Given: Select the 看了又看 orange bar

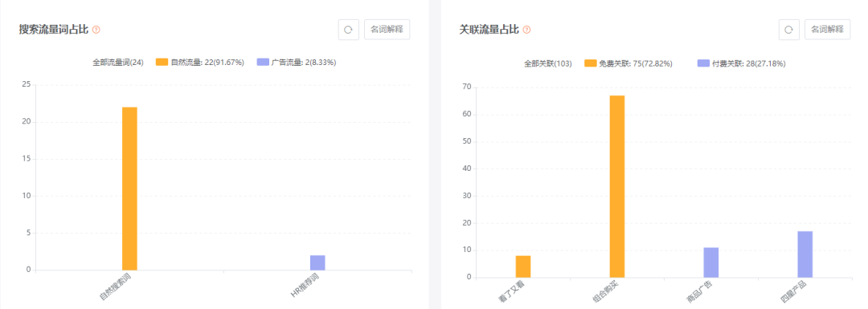Looking at the screenshot, I should tap(523, 266).
